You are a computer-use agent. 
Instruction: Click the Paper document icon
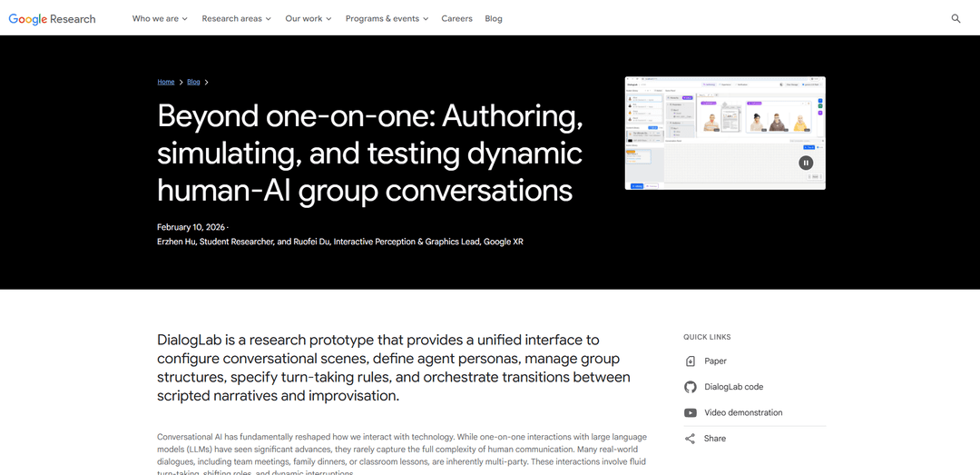pos(691,361)
